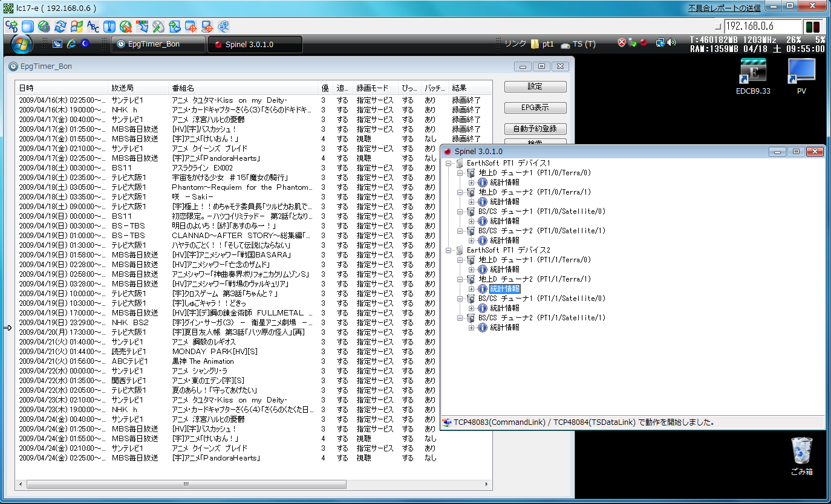Sort list by 日時 column header
Screen dimensions: 831x504
pyautogui.click(x=62, y=88)
